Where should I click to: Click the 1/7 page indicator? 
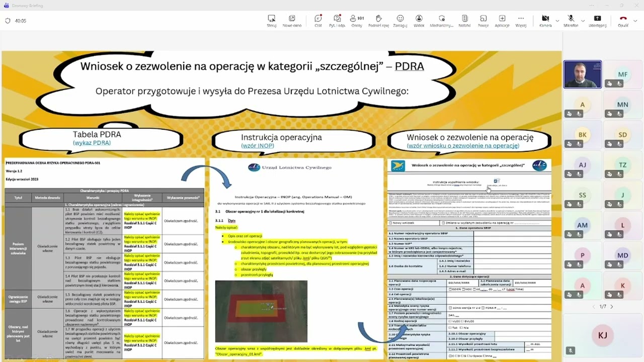coord(603,307)
